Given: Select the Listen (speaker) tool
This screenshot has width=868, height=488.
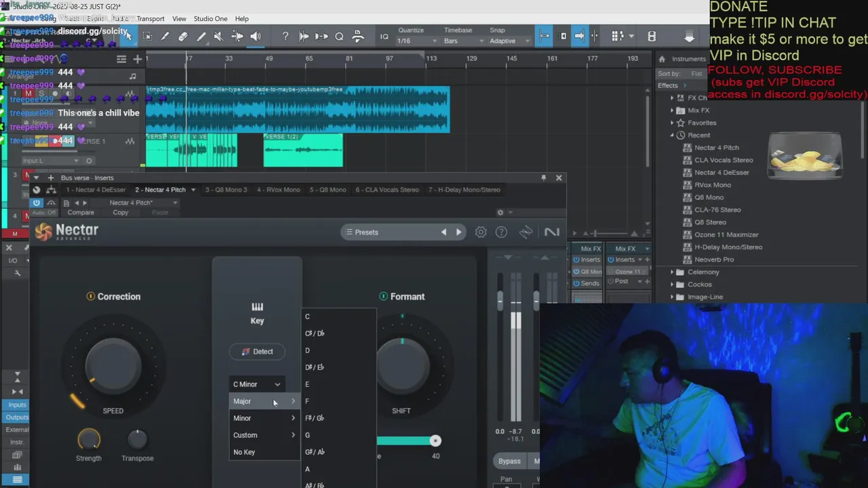Looking at the screenshot, I should (x=256, y=37).
